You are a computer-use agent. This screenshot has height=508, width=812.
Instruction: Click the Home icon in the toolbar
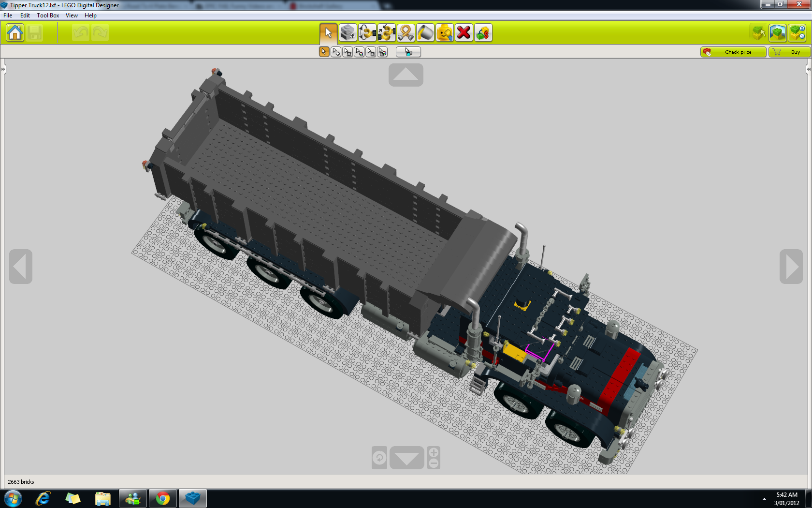(14, 32)
